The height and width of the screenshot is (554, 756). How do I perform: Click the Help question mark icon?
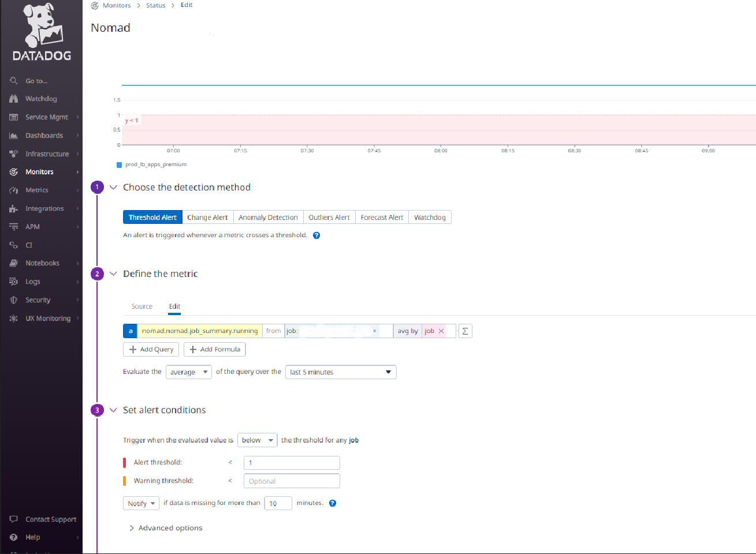tap(13, 537)
